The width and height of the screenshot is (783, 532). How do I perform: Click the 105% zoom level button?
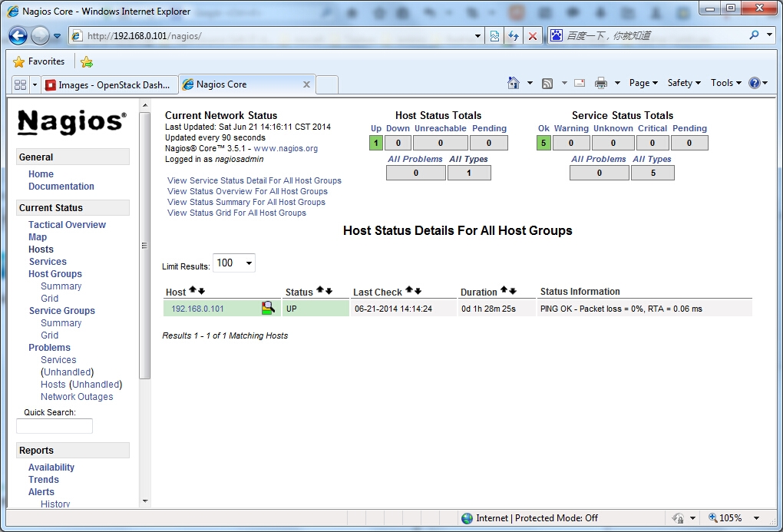pyautogui.click(x=725, y=518)
